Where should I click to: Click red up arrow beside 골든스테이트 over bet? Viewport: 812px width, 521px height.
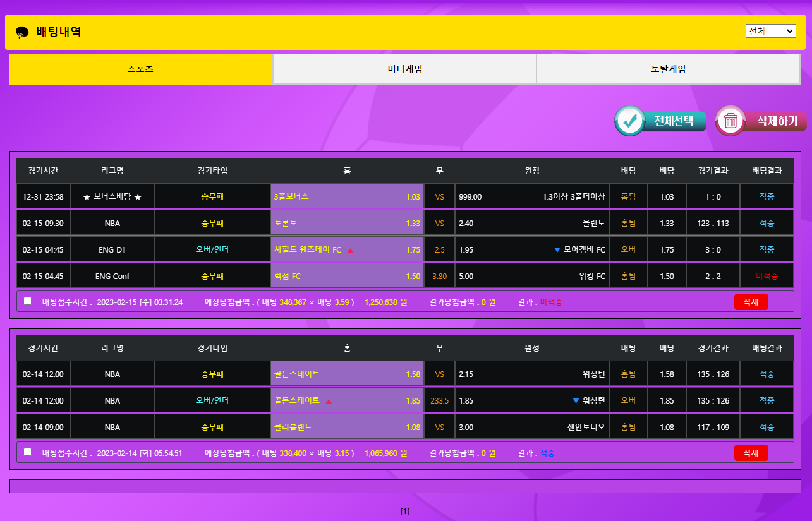click(329, 401)
